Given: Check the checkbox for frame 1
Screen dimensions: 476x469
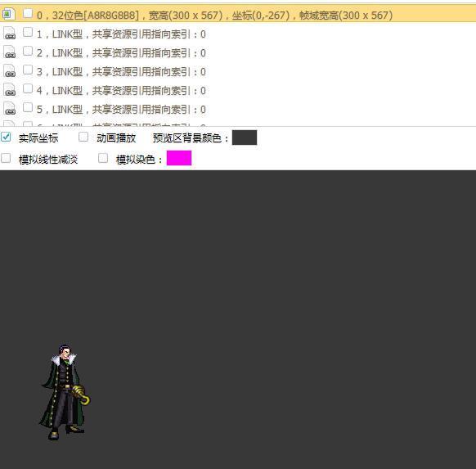Looking at the screenshot, I should (x=28, y=32).
